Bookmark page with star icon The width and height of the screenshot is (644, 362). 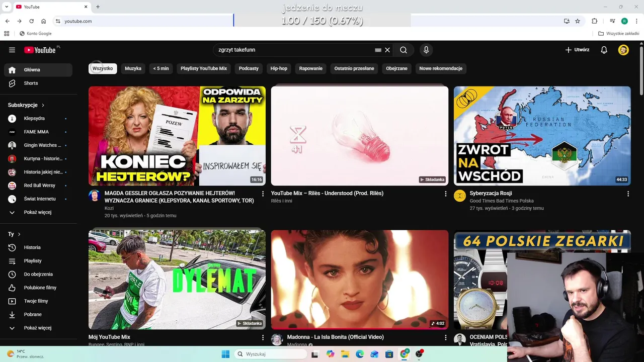[578, 21]
